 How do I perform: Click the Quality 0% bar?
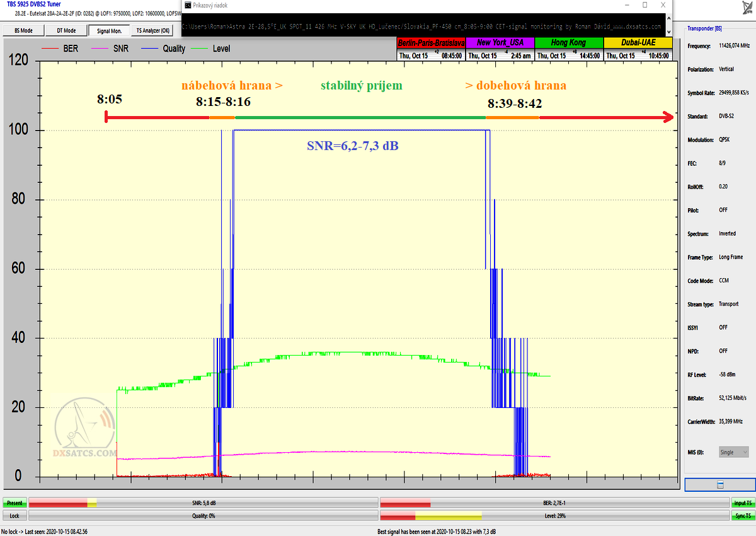203,516
